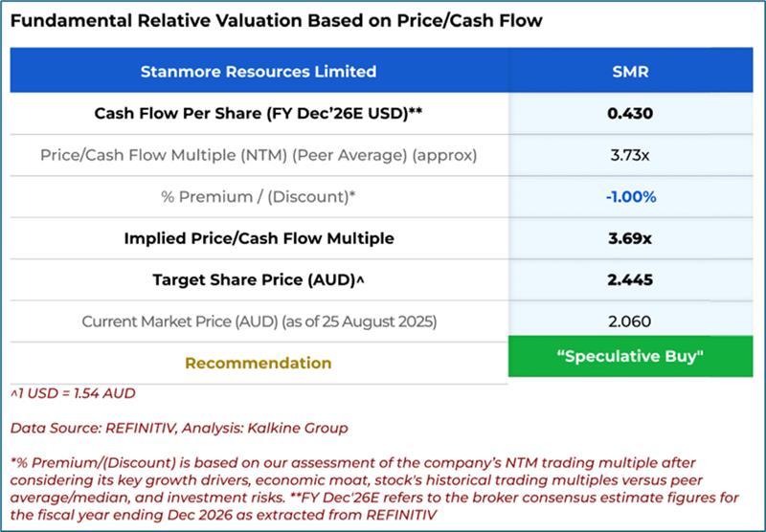Select the Implied Price/Cash Flow Multiple label
The image size is (766, 532).
click(x=259, y=238)
